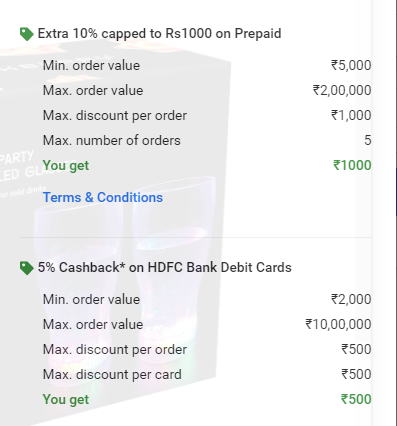Image resolution: width=397 pixels, height=426 pixels.
Task: Select the Extra 10% capped to Rs1000 offer title
Action: [159, 34]
